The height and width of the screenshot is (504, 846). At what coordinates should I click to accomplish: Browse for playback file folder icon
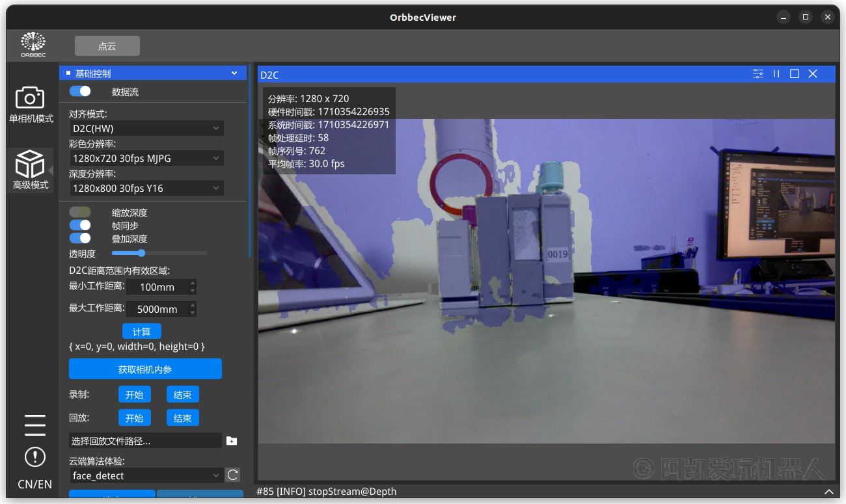[232, 441]
